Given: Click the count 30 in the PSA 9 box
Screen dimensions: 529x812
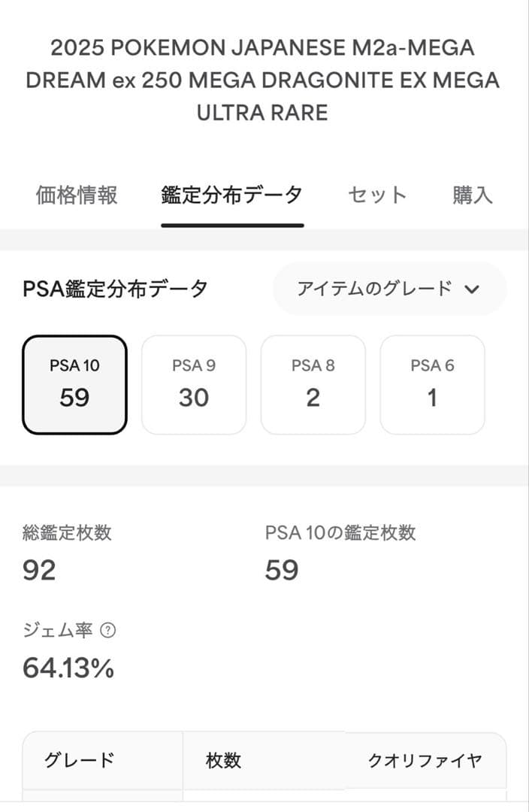Looking at the screenshot, I should [193, 397].
